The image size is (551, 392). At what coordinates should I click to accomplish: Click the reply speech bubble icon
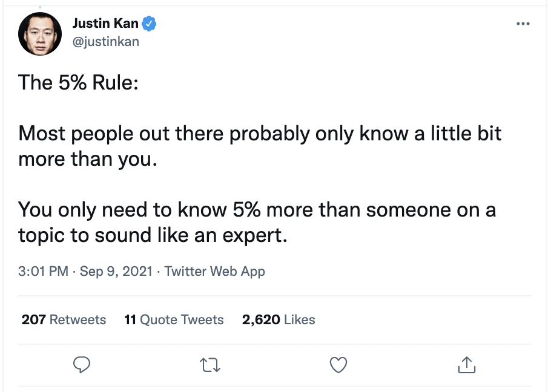click(x=82, y=364)
